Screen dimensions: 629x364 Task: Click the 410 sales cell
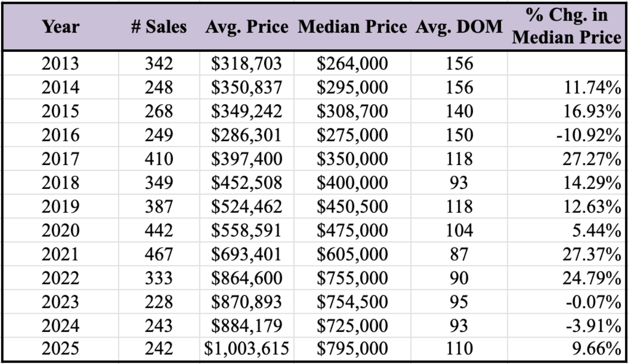pos(159,159)
